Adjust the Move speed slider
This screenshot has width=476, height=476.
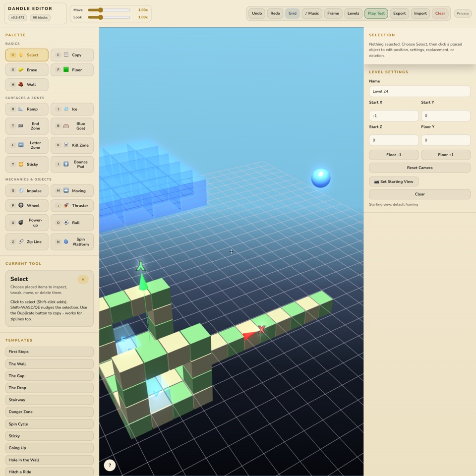click(109, 10)
